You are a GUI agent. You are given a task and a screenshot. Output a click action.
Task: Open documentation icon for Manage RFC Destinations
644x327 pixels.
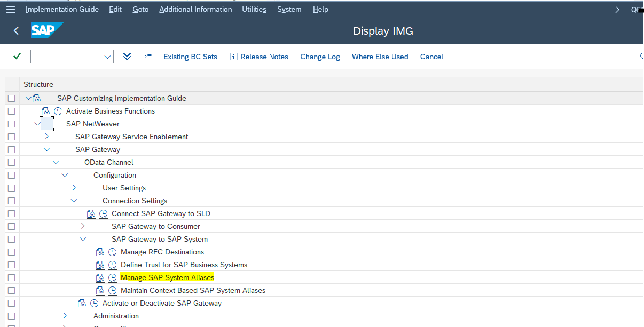coord(100,252)
